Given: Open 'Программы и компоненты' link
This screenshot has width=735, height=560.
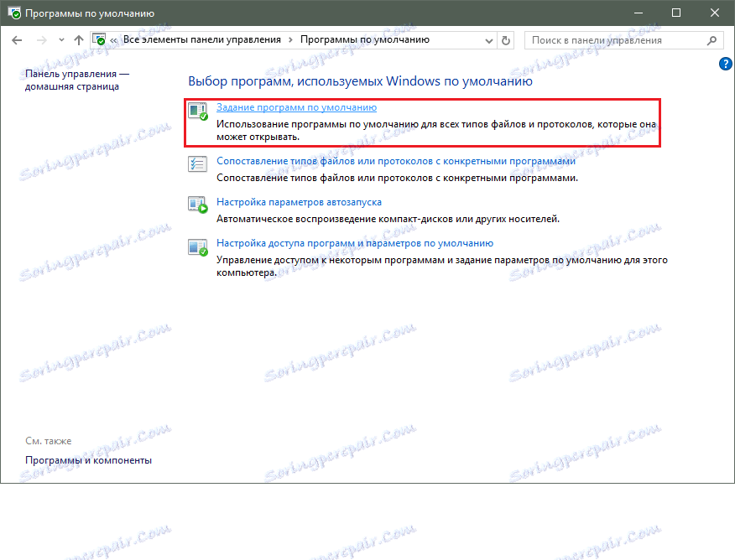Looking at the screenshot, I should pos(89,460).
